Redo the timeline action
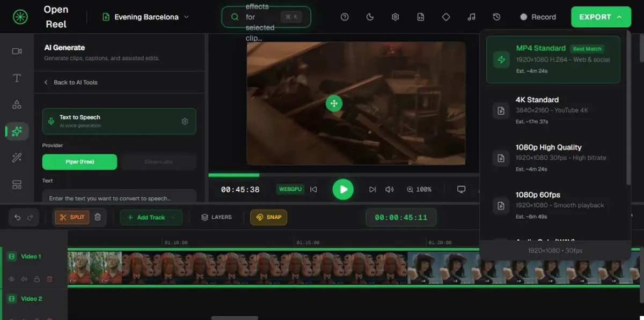This screenshot has height=320, width=644. 30,217
